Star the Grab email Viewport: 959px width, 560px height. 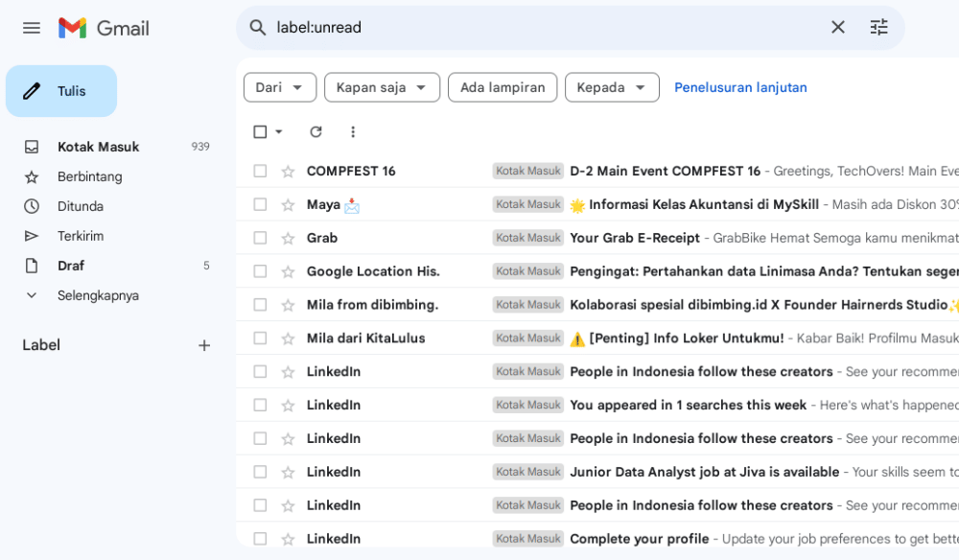pyautogui.click(x=288, y=238)
